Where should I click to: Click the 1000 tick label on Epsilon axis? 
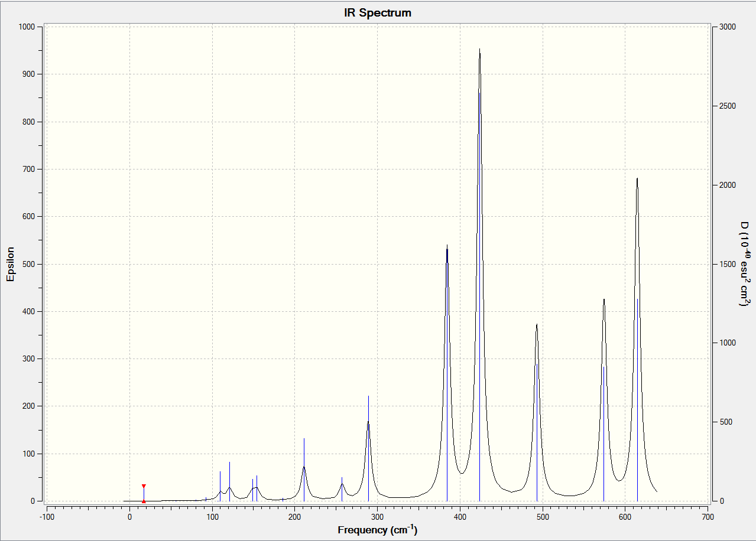(26, 27)
